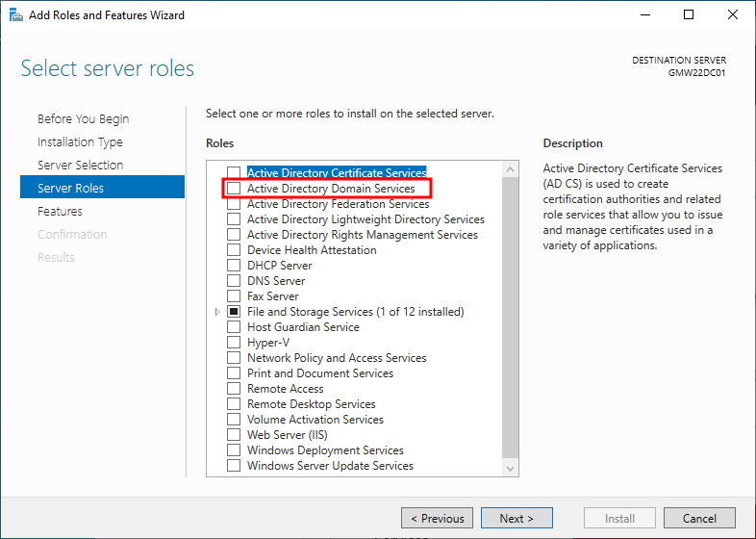
Task: Enable Windows Server Update Services checkbox
Action: tap(234, 466)
